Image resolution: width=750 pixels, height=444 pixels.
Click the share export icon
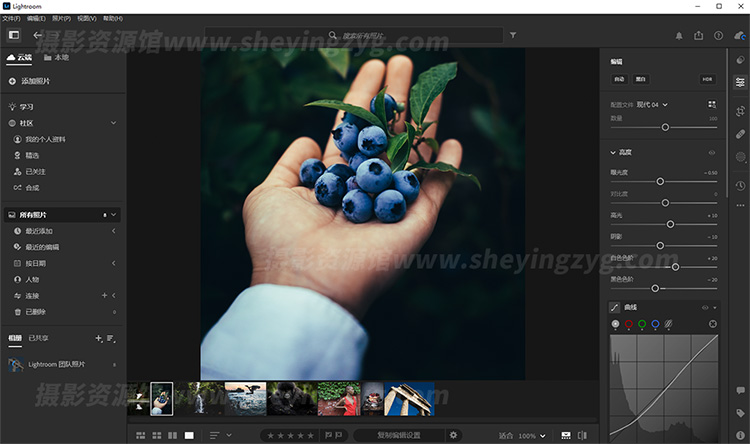pyautogui.click(x=698, y=35)
